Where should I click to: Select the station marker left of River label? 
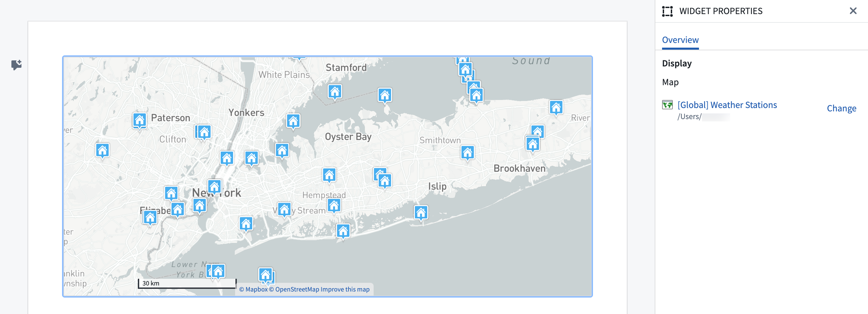point(556,108)
